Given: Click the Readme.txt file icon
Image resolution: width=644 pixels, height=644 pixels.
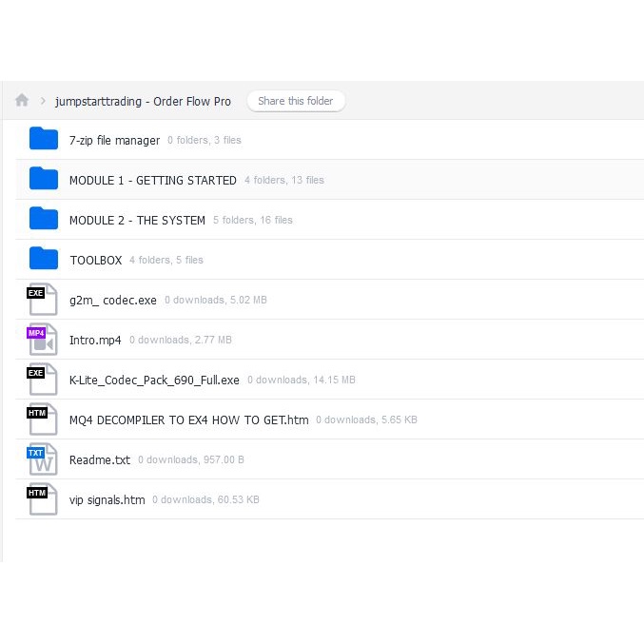Looking at the screenshot, I should point(42,459).
